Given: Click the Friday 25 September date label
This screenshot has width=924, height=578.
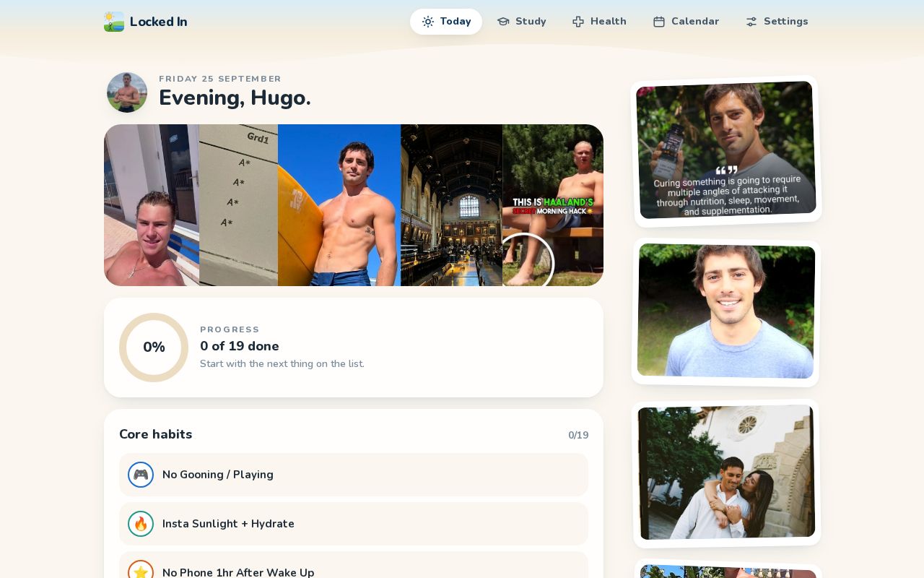Looking at the screenshot, I should [x=220, y=79].
